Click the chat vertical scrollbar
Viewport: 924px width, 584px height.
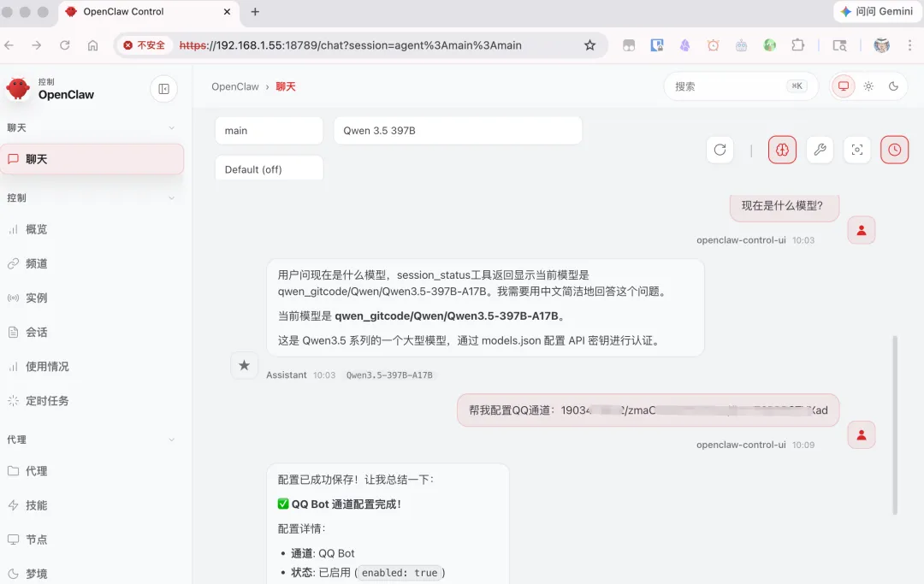tap(895, 425)
